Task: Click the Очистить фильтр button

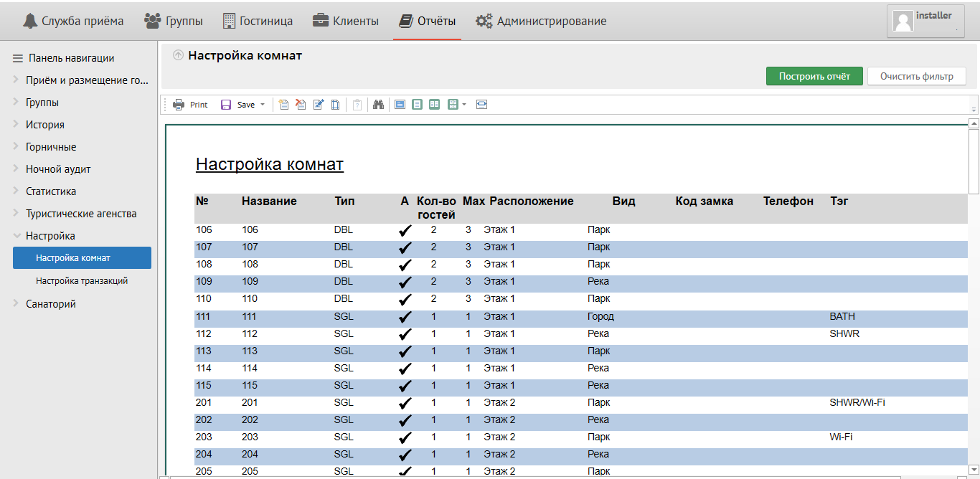Action: click(916, 76)
